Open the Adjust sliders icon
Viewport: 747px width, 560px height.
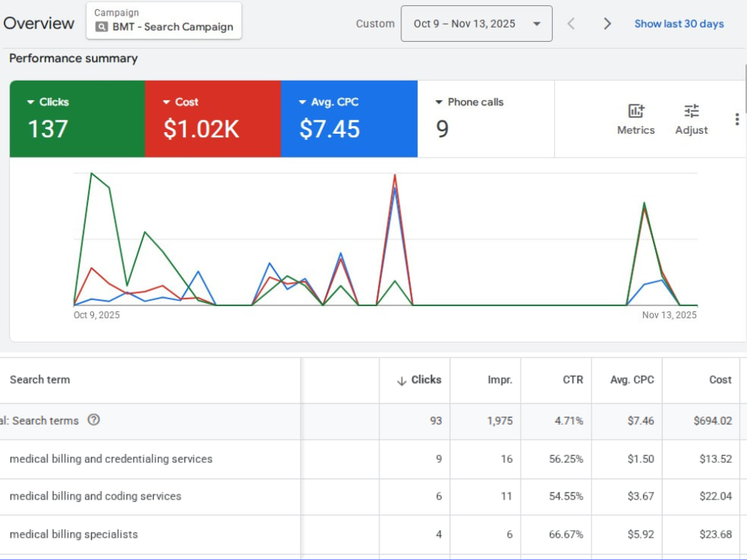[x=691, y=111]
